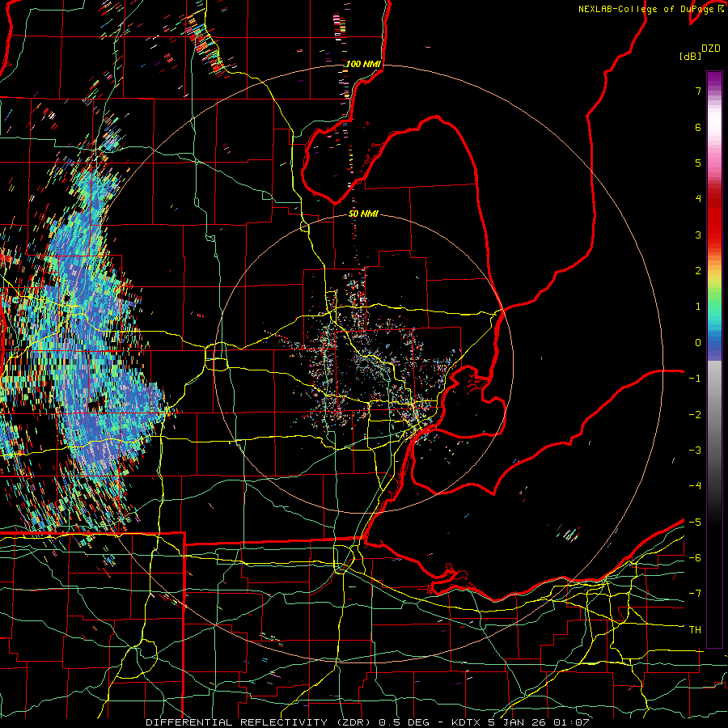Screen dimensions: 728x728
Task: Click the DZD legend title
Action: pos(711,49)
